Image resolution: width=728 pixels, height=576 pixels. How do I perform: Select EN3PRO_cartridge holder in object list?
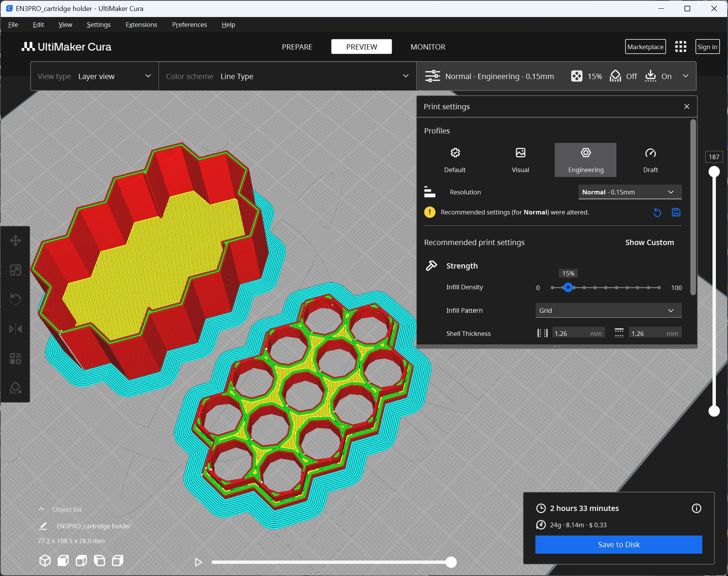coord(93,526)
